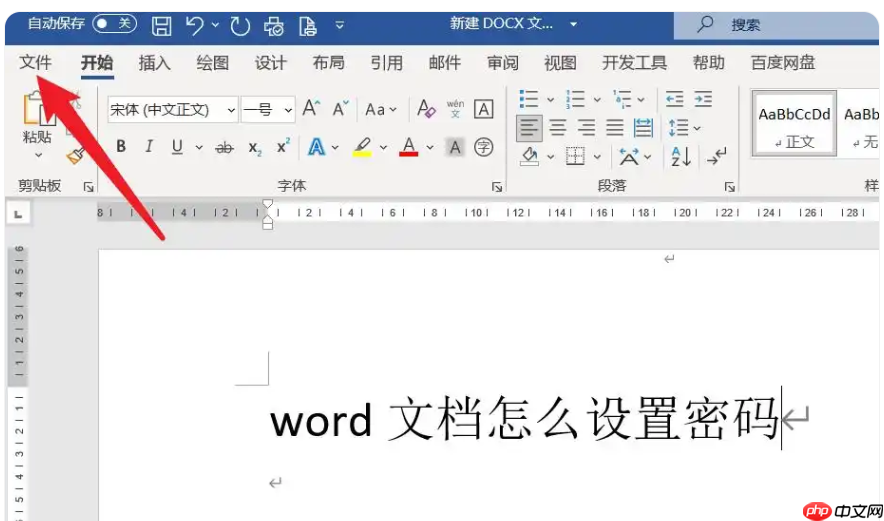The height and width of the screenshot is (521, 884).
Task: Switch to the 视图 tab
Action: (x=560, y=63)
